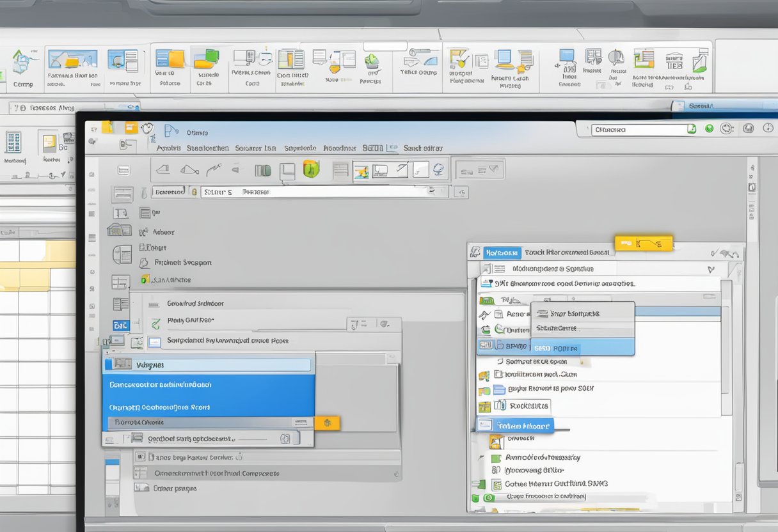The image size is (778, 532).
Task: Click the yellow tag button above the right panel
Action: click(x=643, y=243)
